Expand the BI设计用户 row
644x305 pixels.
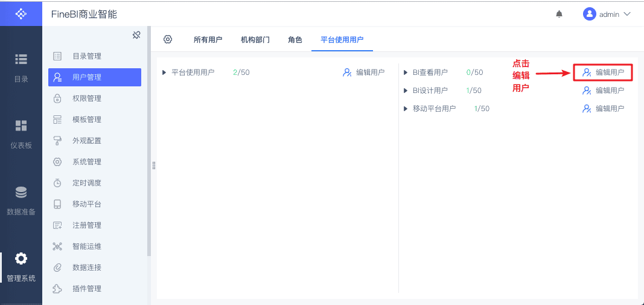[406, 91]
